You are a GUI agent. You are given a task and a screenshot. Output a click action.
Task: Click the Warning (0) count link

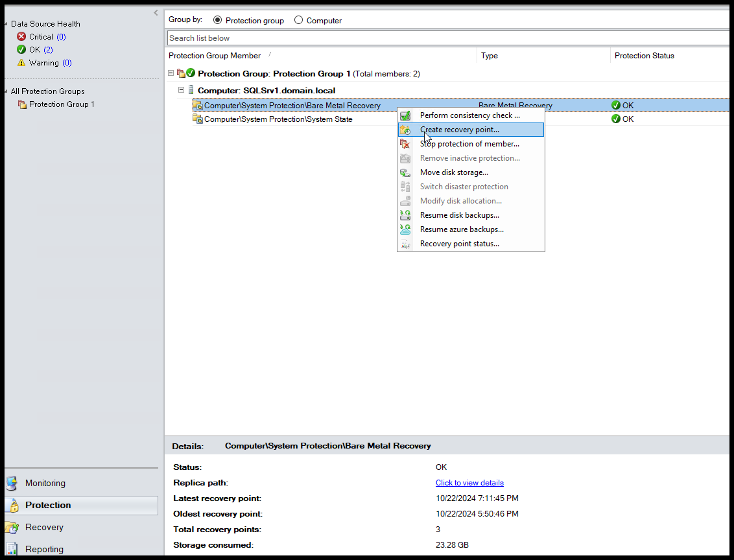(67, 63)
